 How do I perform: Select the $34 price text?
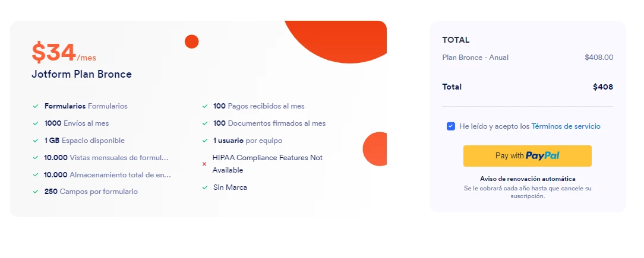pyautogui.click(x=54, y=53)
